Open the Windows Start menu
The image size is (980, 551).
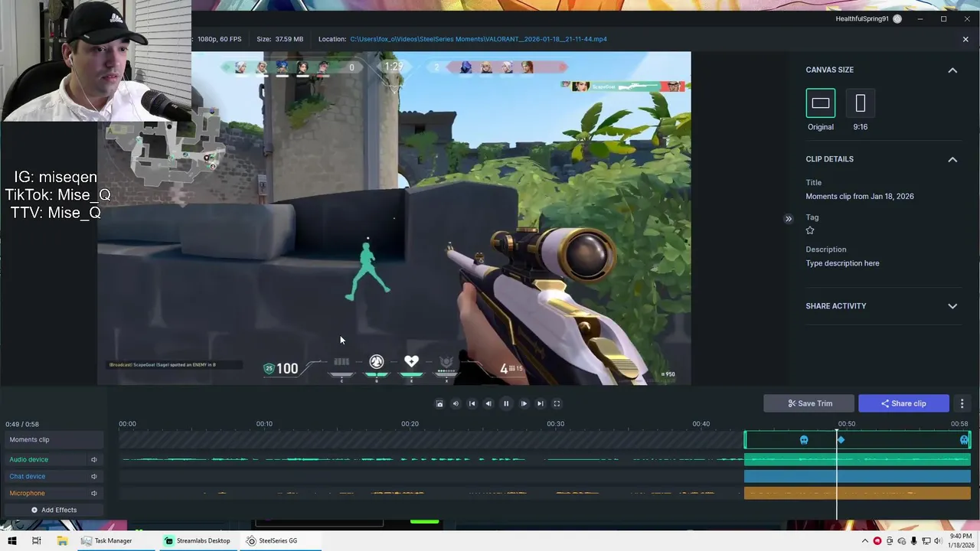tap(11, 541)
